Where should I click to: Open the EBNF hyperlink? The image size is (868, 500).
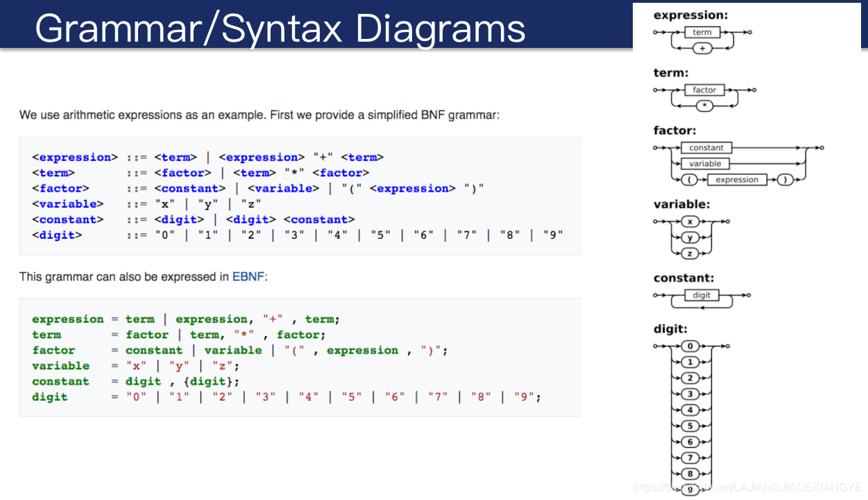pyautogui.click(x=248, y=276)
